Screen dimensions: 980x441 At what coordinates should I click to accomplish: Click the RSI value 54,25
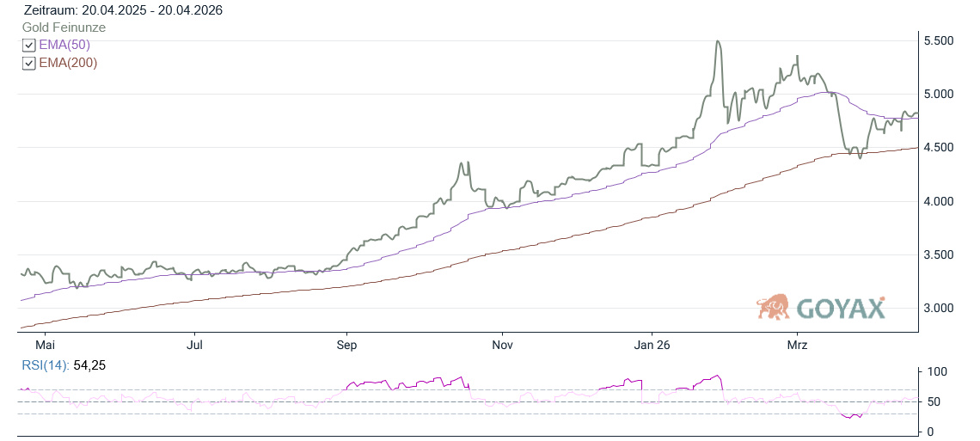pyautogui.click(x=89, y=365)
